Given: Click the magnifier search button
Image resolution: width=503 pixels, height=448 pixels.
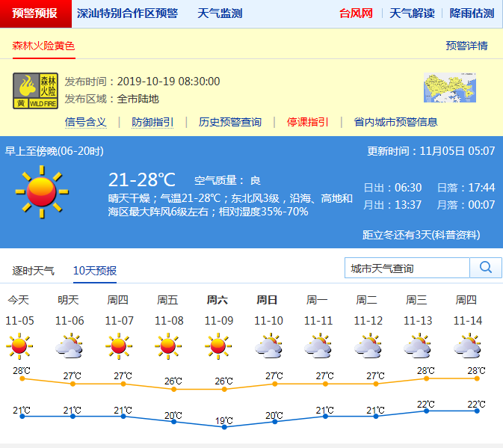Looking at the screenshot, I should (485, 268).
